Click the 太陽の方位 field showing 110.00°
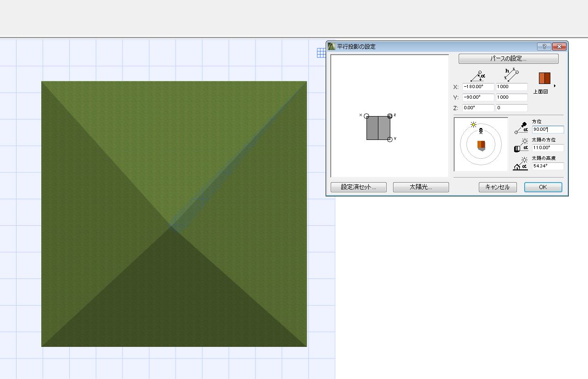 point(548,148)
